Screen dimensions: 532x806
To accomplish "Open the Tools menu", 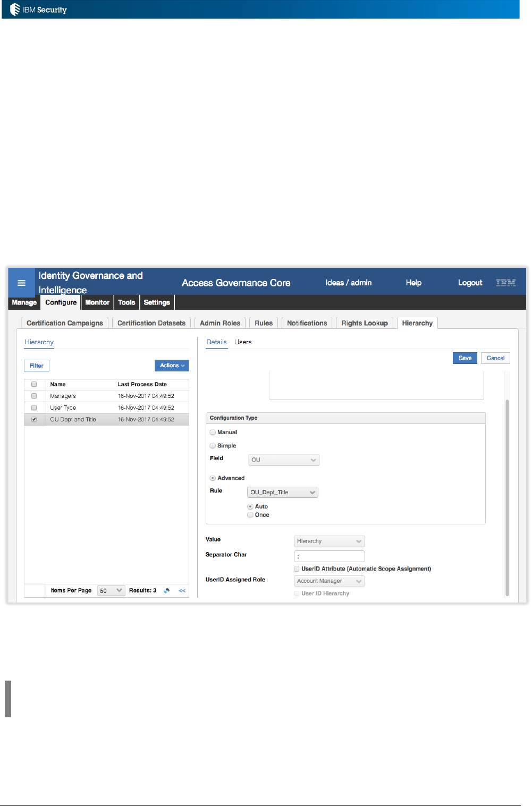I will 126,302.
